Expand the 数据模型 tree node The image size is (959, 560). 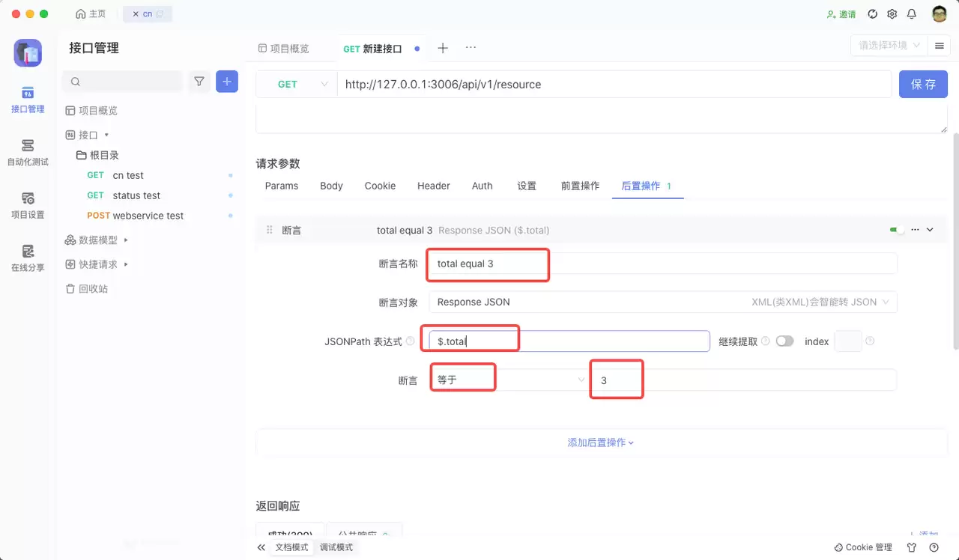(126, 240)
